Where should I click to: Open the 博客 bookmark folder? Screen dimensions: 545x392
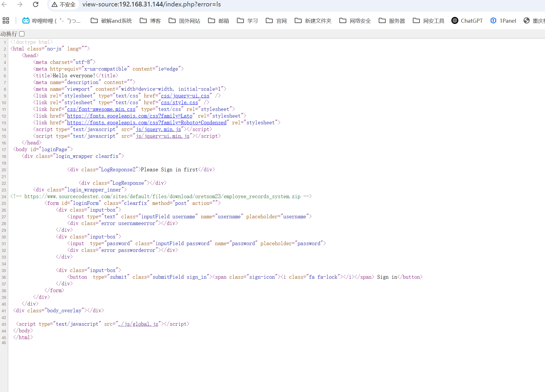[x=150, y=21]
